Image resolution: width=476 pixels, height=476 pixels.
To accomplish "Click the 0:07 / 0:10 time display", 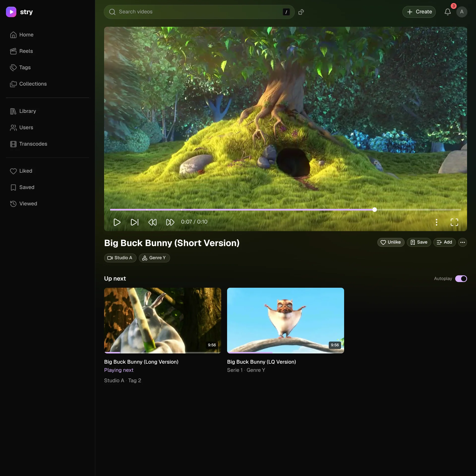I will coord(194,222).
